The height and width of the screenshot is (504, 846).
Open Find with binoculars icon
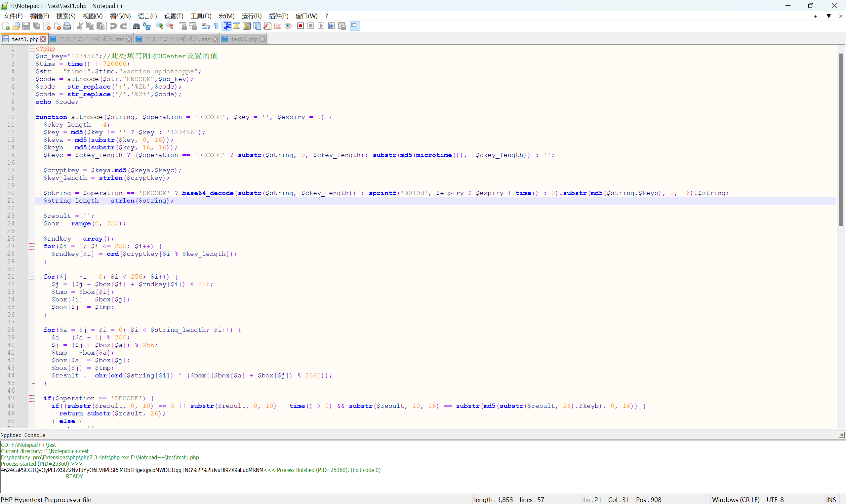point(136,26)
